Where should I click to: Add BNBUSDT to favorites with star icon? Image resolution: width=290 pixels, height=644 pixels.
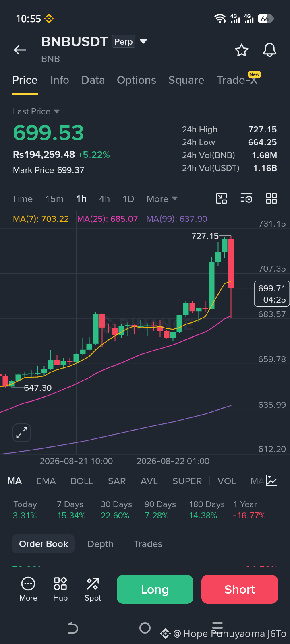[242, 50]
